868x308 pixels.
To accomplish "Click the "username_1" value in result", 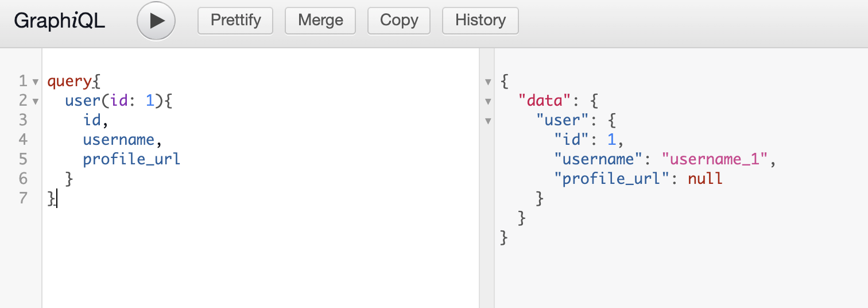I will [715, 159].
